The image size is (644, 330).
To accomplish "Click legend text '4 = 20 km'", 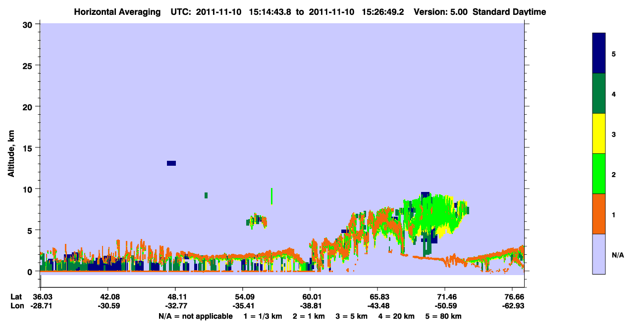I will point(397,316).
